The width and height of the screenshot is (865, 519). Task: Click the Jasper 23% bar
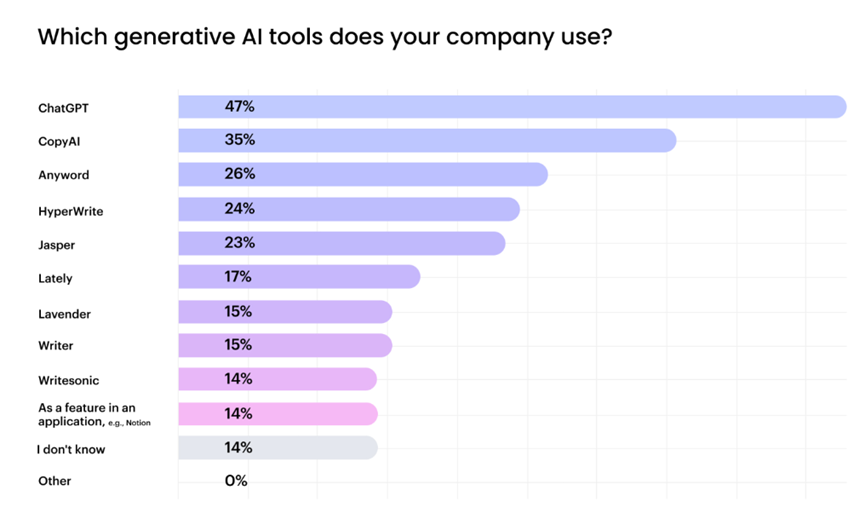coord(342,243)
